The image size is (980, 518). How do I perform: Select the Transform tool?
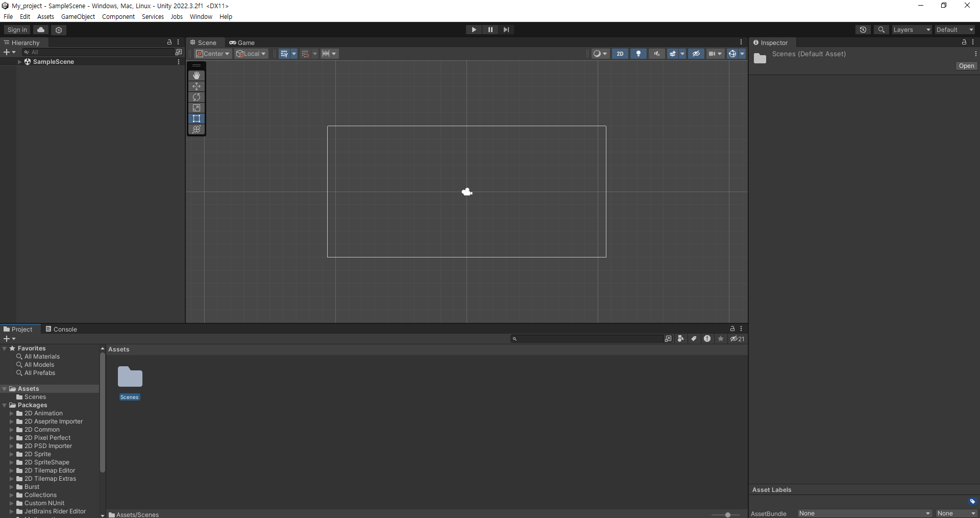[197, 129]
